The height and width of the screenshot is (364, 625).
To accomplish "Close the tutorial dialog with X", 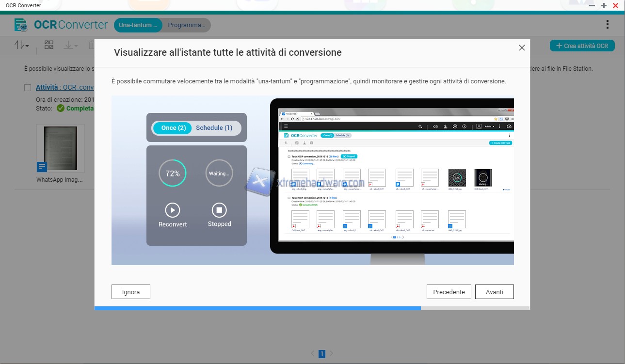I will click(x=522, y=47).
